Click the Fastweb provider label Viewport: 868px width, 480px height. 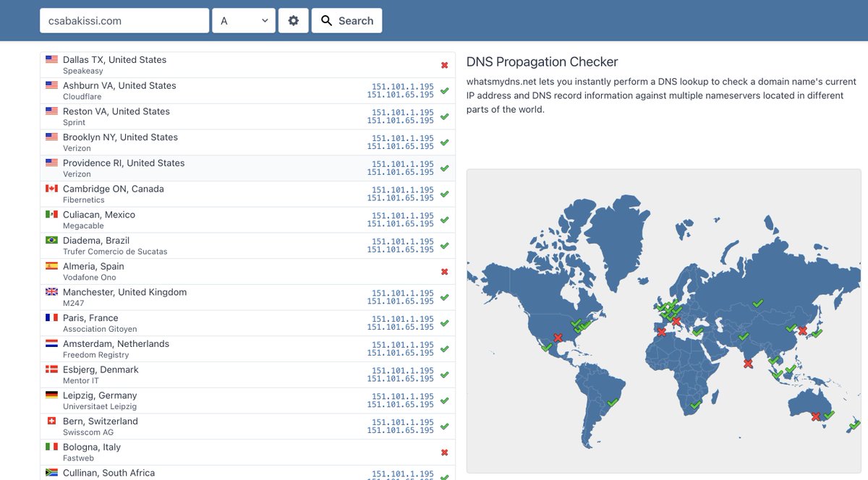pyautogui.click(x=78, y=458)
